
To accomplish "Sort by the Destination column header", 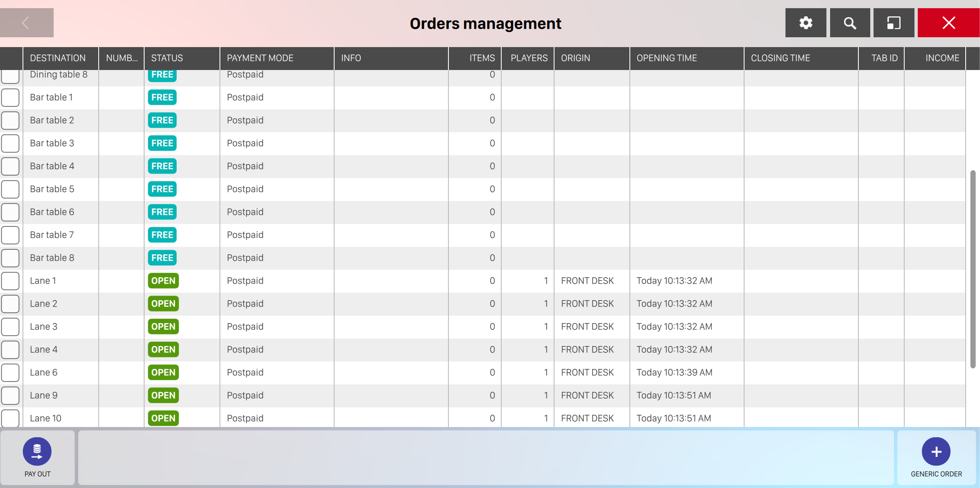I will click(x=58, y=58).
